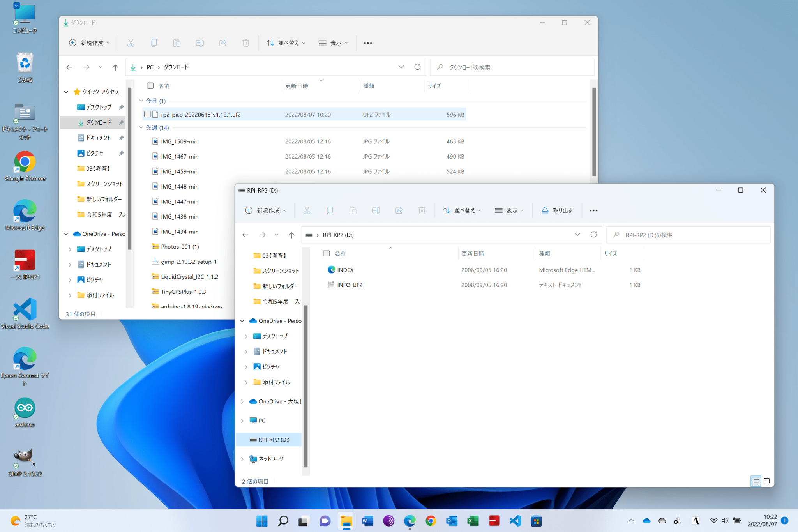Select the INFO_UF2 text file
The height and width of the screenshot is (532, 798).
point(350,285)
